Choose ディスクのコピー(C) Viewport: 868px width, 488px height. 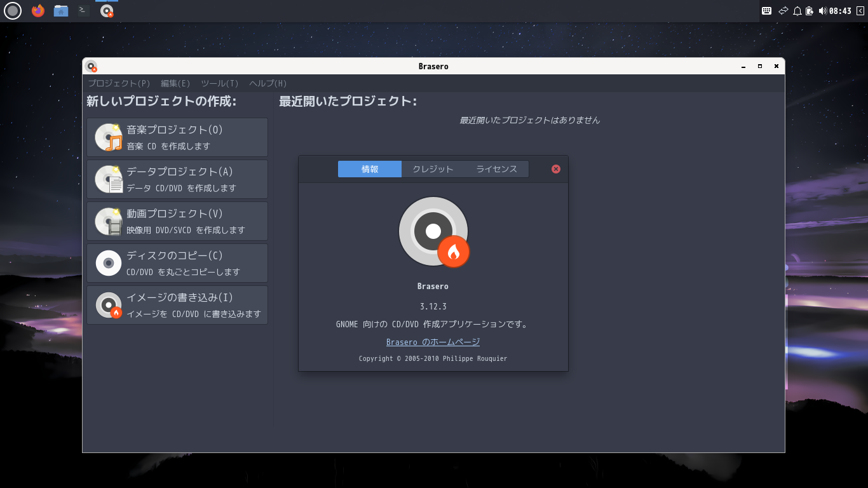pos(177,263)
